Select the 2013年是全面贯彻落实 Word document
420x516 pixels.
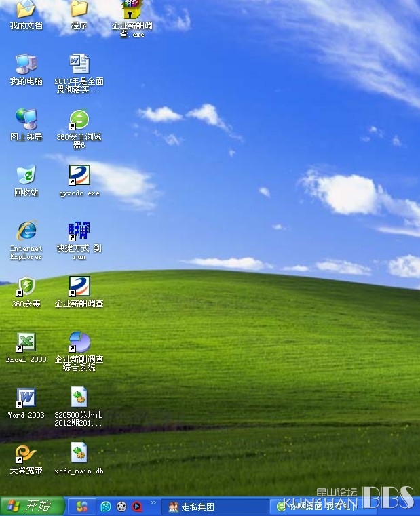79,64
